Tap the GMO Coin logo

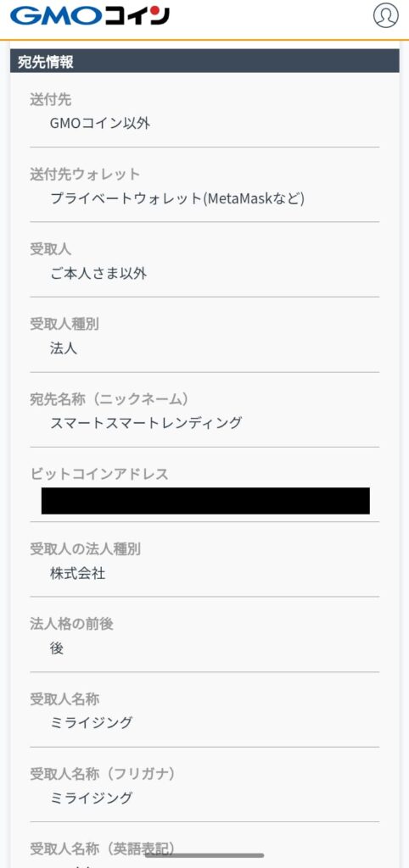click(90, 16)
